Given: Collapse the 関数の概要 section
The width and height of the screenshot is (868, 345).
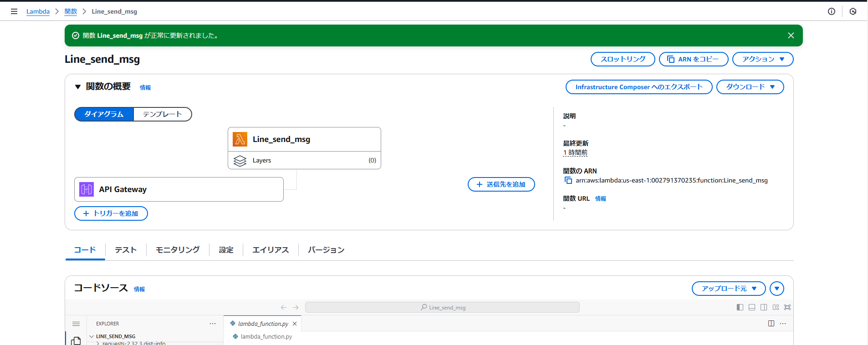Looking at the screenshot, I should tap(78, 86).
